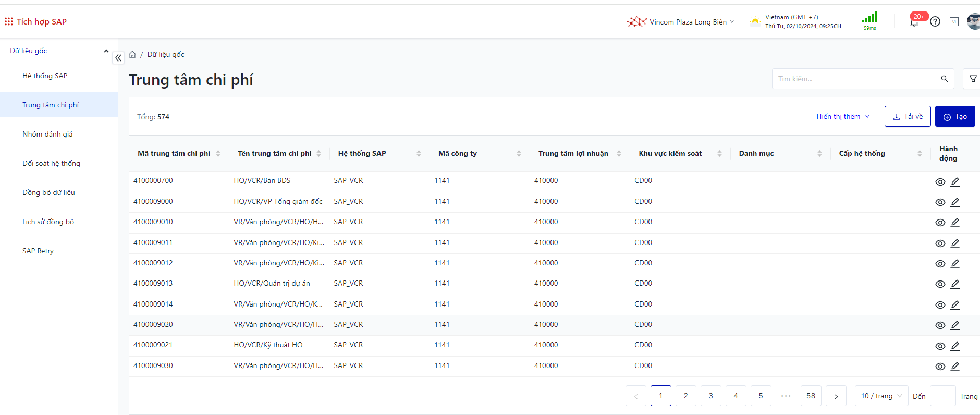980x415 pixels.
Task: Click the Tìm kiếm search field
Action: tap(855, 79)
